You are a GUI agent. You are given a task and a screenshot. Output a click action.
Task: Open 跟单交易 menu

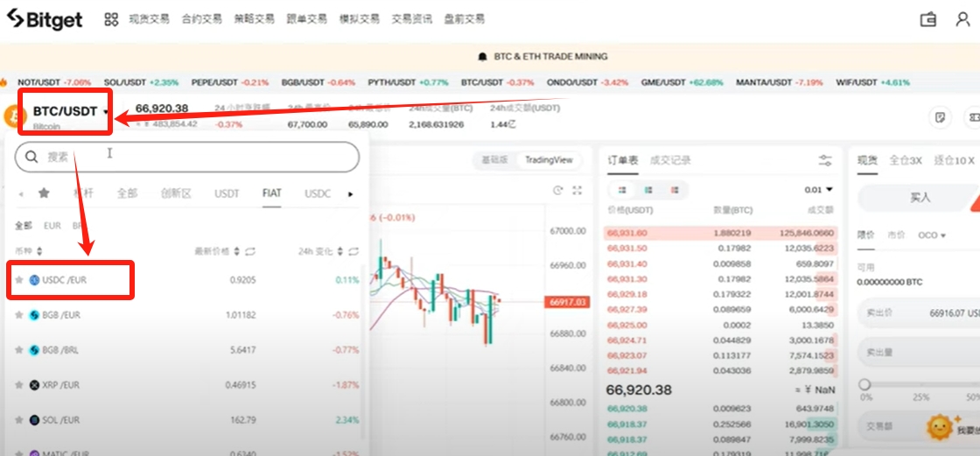pos(306,19)
